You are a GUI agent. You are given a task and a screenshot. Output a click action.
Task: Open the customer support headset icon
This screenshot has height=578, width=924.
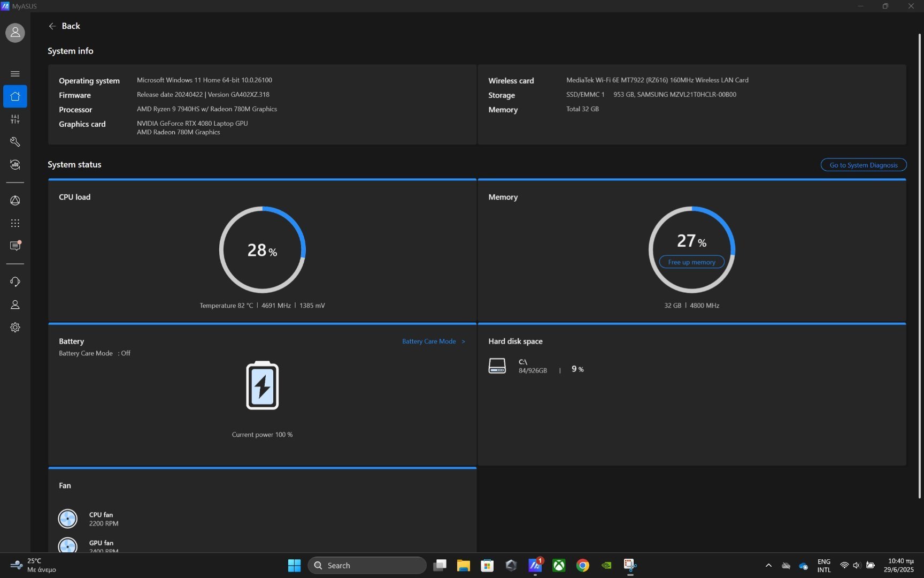click(x=15, y=282)
